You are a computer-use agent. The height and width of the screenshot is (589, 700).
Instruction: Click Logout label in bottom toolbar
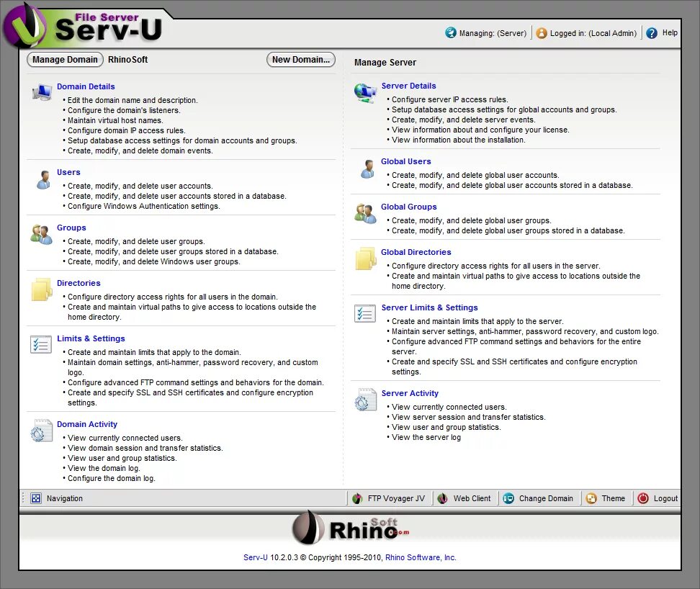click(665, 498)
